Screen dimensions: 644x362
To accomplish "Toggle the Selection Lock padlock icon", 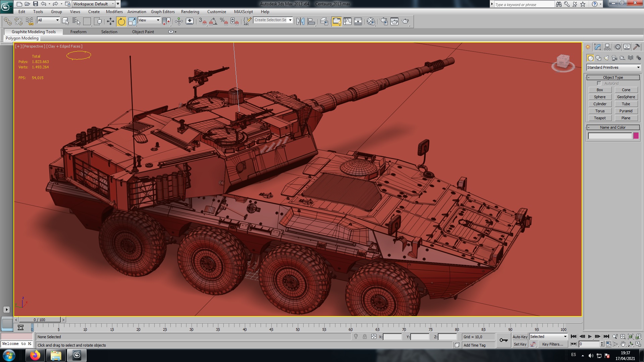I will tap(365, 337).
